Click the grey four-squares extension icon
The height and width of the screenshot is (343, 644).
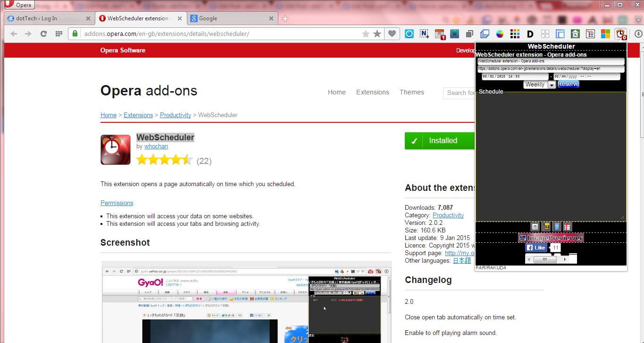click(x=545, y=34)
